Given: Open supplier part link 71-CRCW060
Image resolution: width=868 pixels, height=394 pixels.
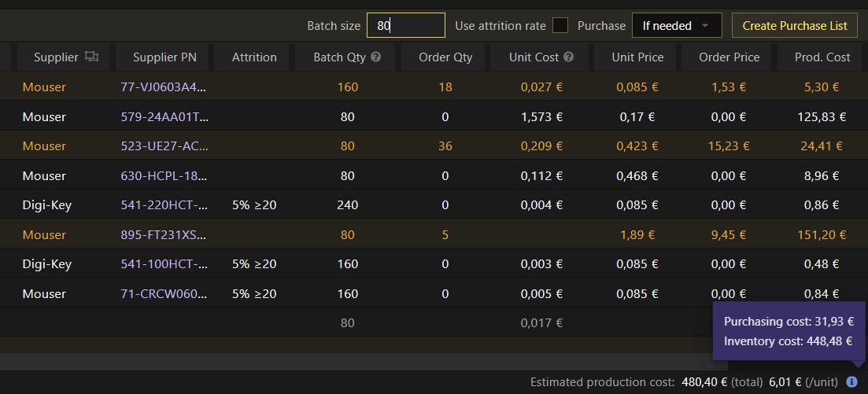Looking at the screenshot, I should point(164,293).
